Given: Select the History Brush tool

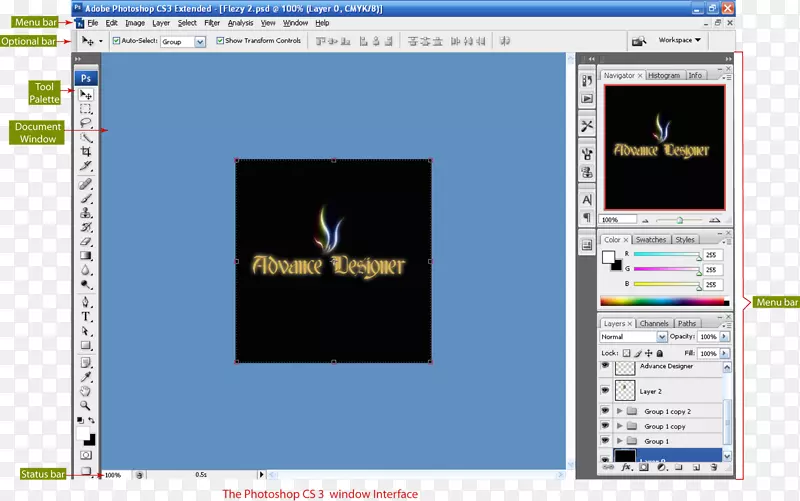Looking at the screenshot, I should click(86, 227).
